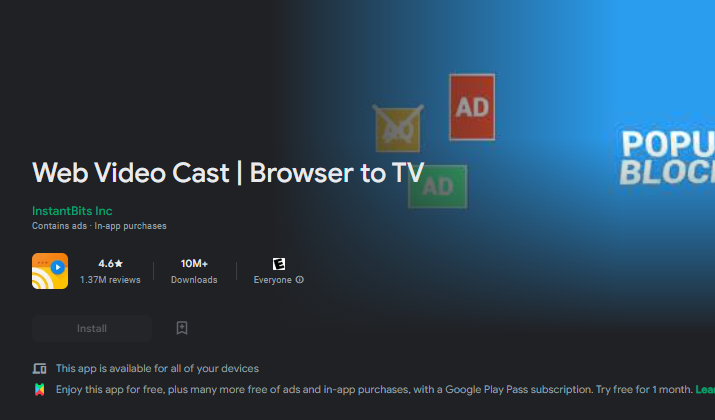
Task: Open the Everyone rating info icon
Action: 300,280
